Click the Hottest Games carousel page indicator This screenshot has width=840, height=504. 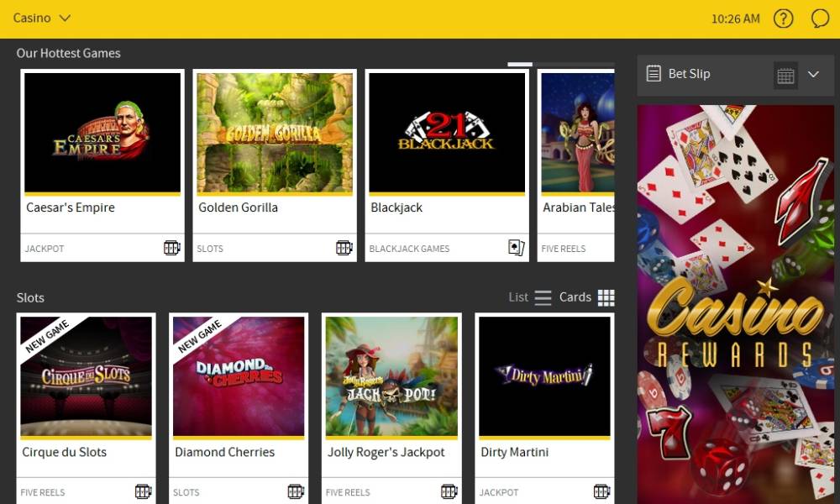[520, 65]
